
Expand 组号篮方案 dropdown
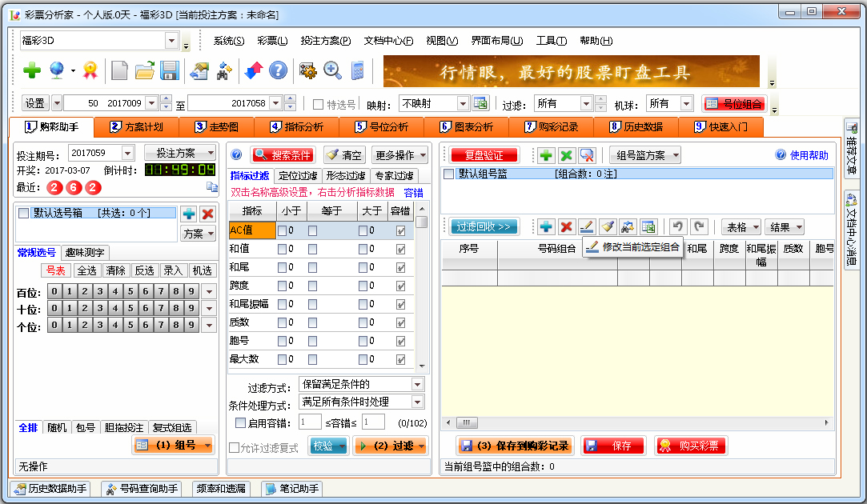(x=644, y=155)
